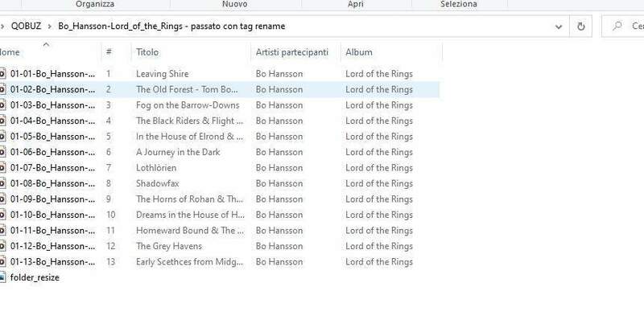Click the folder_resize image file icon
644x332 pixels.
2,277
